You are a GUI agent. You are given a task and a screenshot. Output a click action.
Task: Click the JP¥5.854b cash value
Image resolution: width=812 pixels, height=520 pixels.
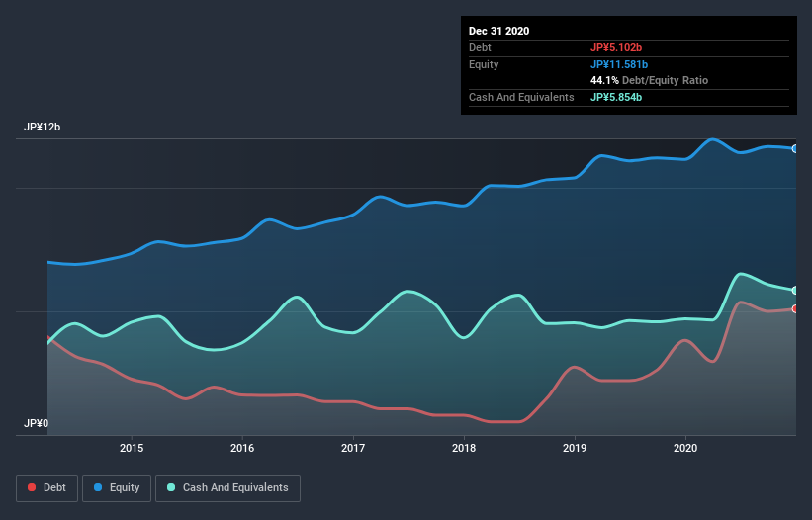point(616,97)
